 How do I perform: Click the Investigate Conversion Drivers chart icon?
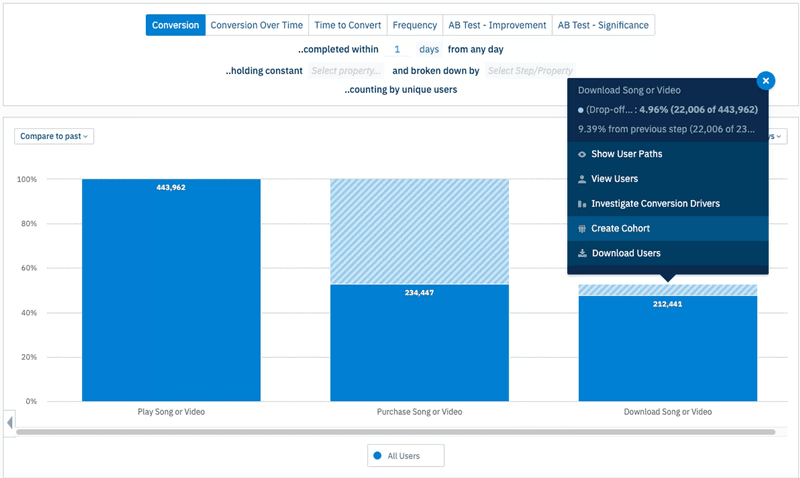tap(582, 204)
